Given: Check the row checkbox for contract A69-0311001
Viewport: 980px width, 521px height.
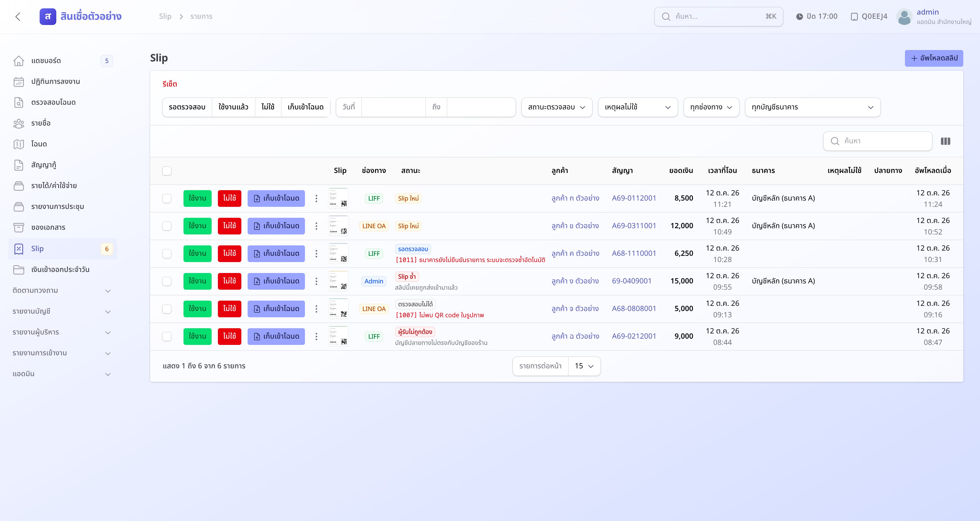Looking at the screenshot, I should tap(167, 226).
